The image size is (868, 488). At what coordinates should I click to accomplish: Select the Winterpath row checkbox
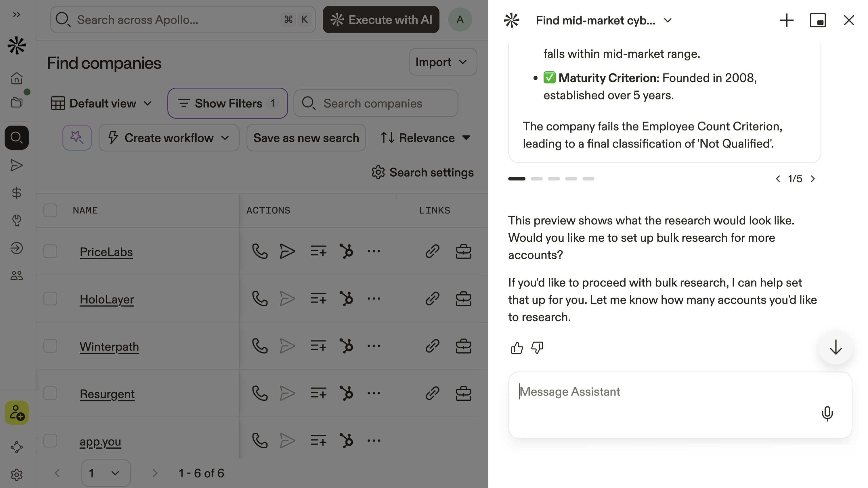pos(50,346)
